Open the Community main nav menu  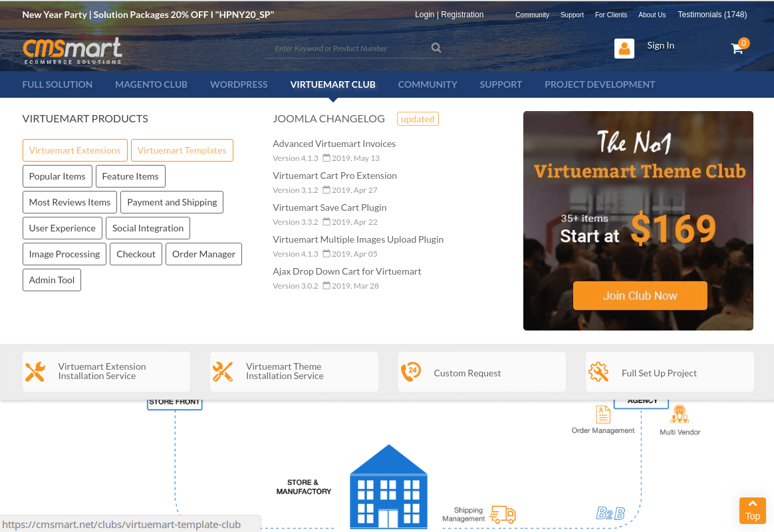click(428, 84)
